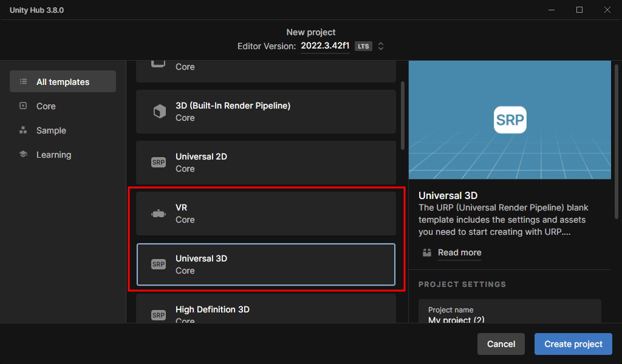Click the New project title

[311, 32]
